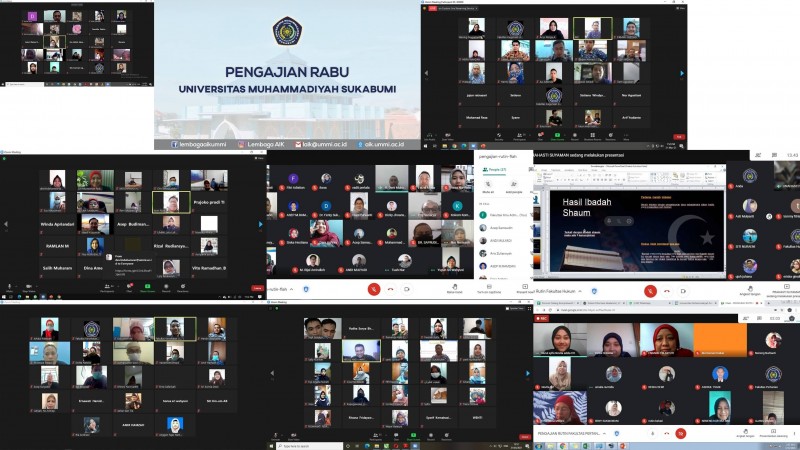Click safety shield icon beside pengajian-rutin-fkip
800x450 pixels.
(306, 289)
